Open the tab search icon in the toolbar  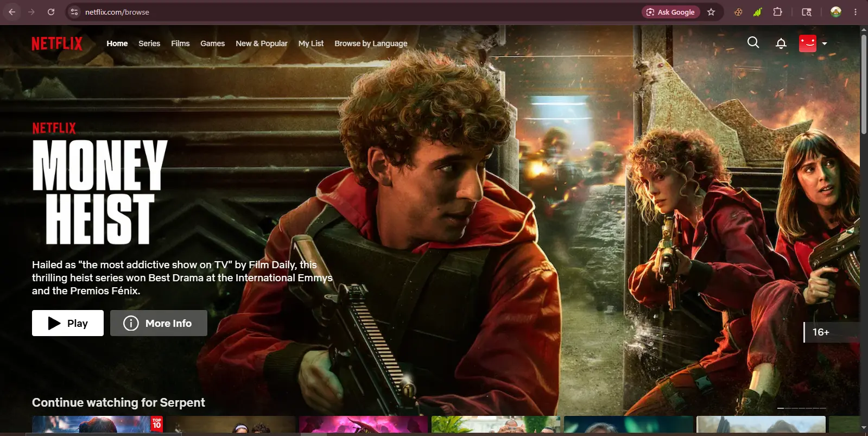coord(807,12)
